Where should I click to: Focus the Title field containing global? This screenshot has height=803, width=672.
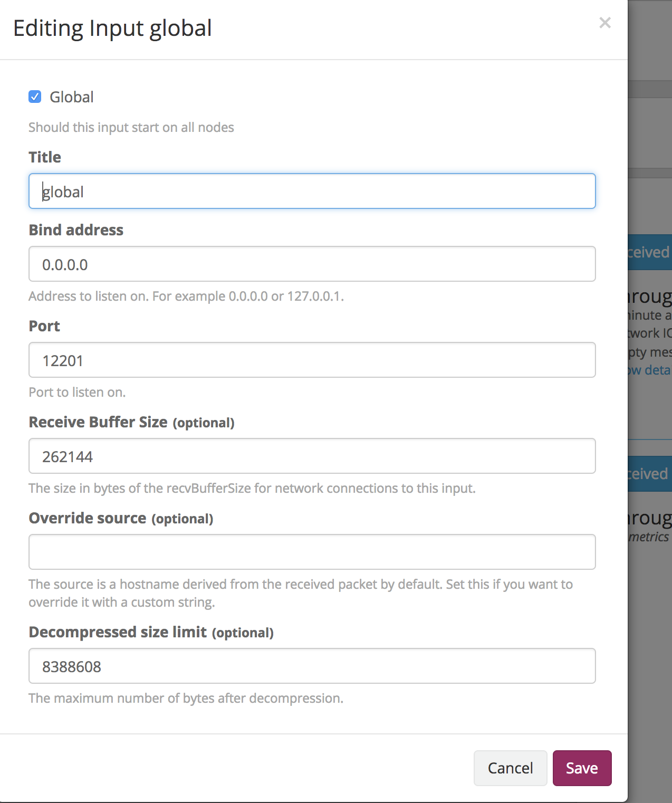pyautogui.click(x=312, y=191)
